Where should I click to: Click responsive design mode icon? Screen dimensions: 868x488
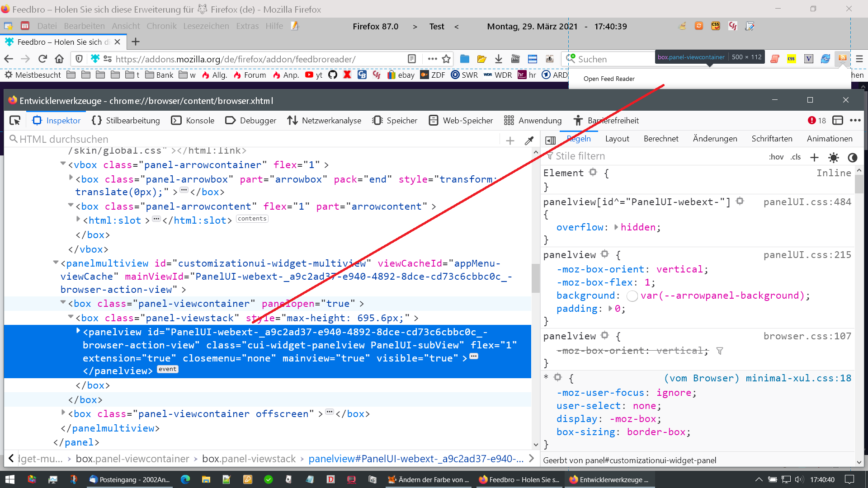pos(838,121)
